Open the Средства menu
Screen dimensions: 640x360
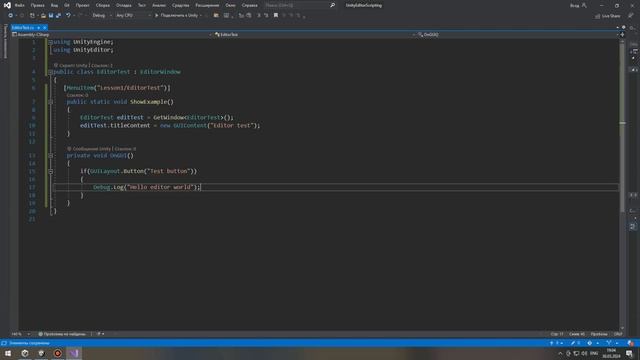pyautogui.click(x=180, y=5)
